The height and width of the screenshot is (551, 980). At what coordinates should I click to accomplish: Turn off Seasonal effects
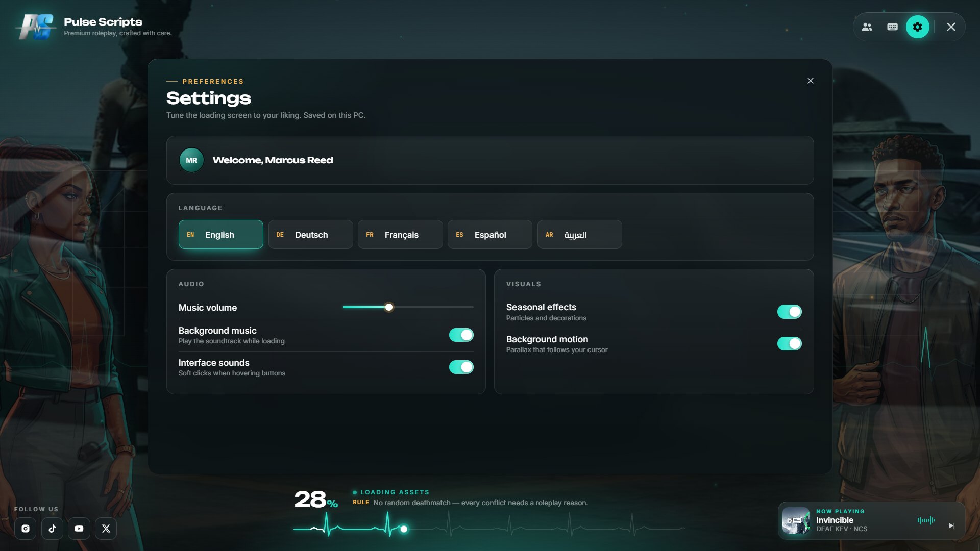point(789,312)
